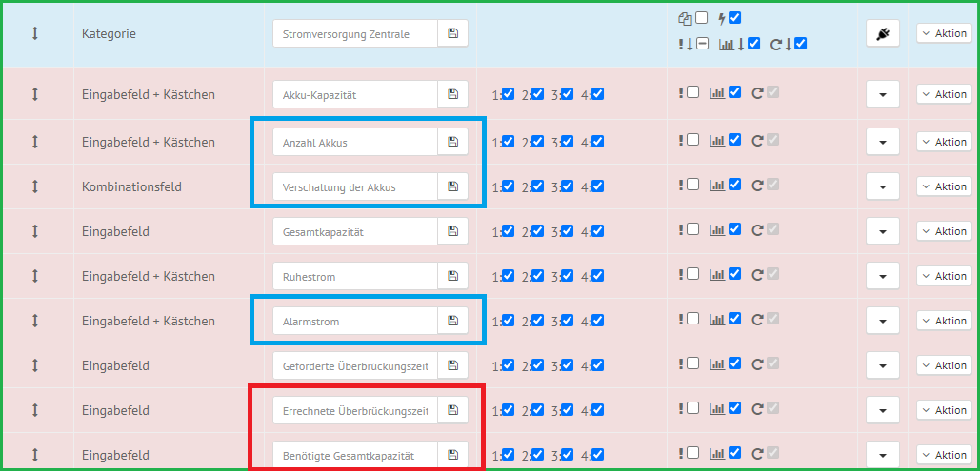Viewport: 980px width, 471px height.
Task: Expand caret dropdown in Geforderte Überbrückungszeit row
Action: 883,365
